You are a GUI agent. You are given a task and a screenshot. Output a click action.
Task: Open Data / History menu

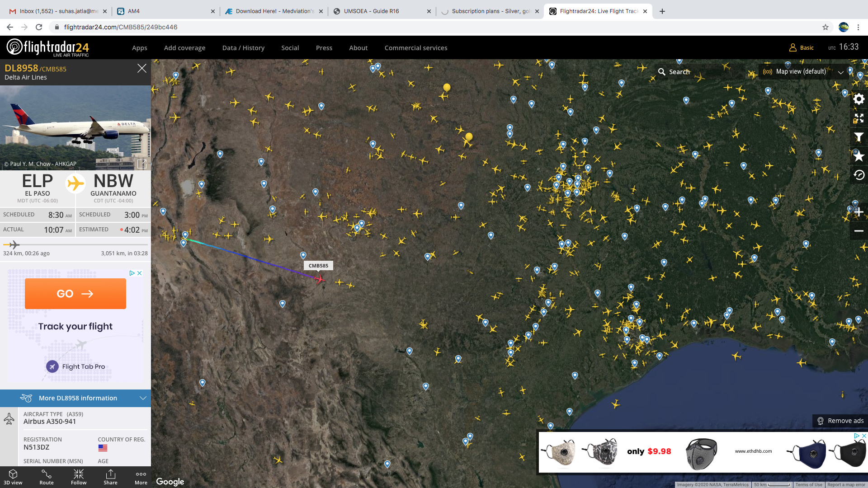point(243,48)
